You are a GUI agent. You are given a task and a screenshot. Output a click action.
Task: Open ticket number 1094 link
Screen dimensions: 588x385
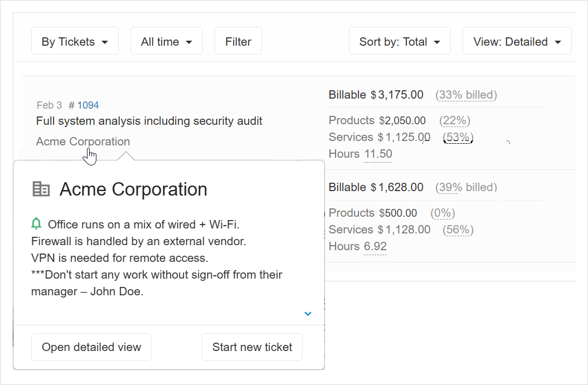point(88,105)
